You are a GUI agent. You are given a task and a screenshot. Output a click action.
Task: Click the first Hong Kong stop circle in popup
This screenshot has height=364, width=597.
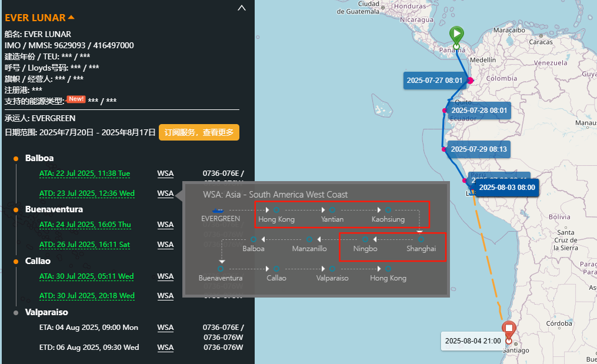pos(276,210)
